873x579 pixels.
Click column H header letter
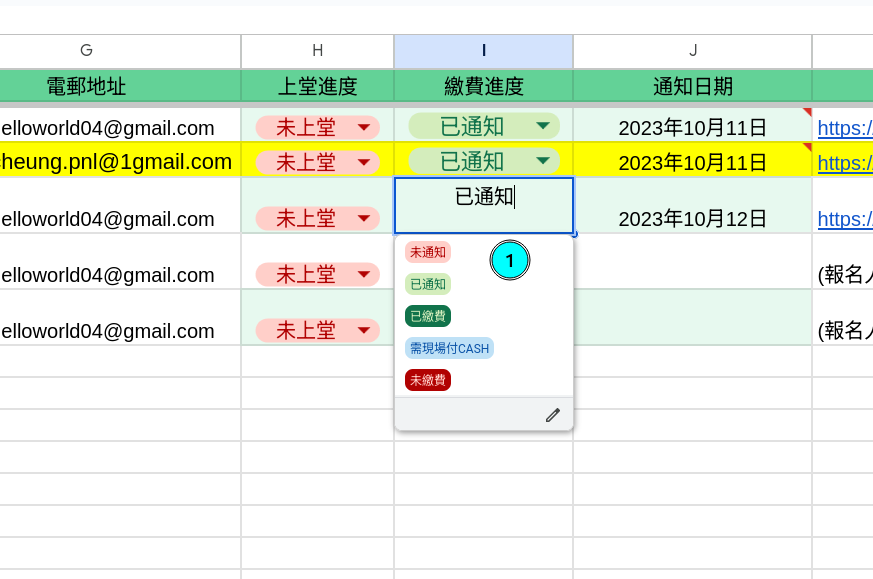click(x=317, y=51)
